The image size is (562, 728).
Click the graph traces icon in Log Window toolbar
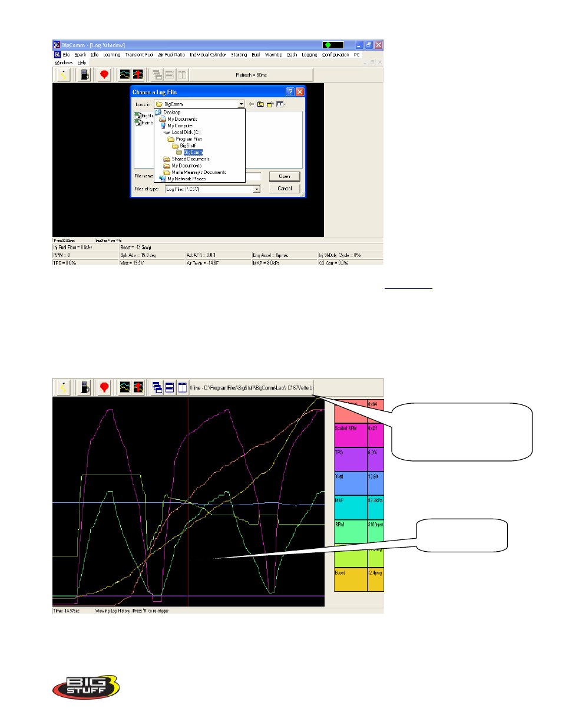125,75
